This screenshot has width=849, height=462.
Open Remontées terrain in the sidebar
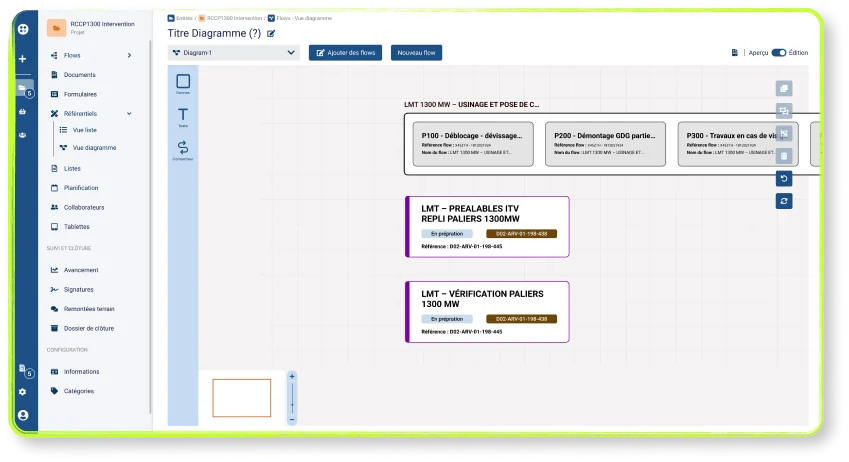coord(89,309)
